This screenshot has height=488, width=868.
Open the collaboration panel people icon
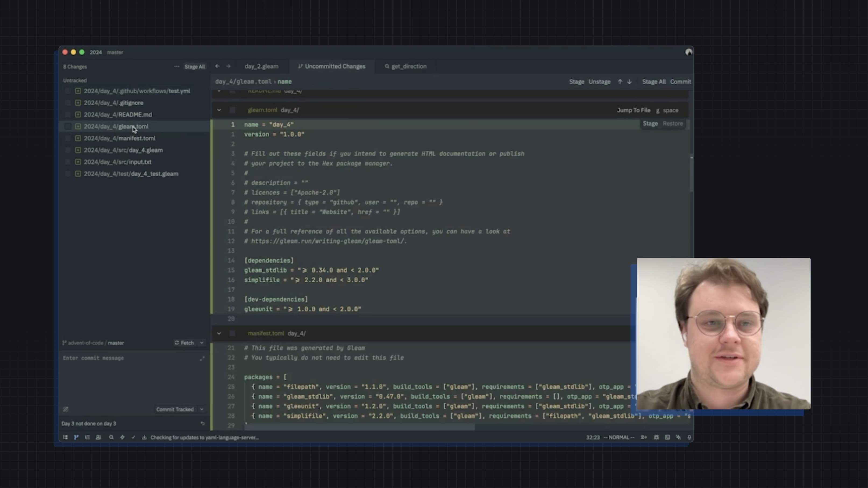[98, 437]
